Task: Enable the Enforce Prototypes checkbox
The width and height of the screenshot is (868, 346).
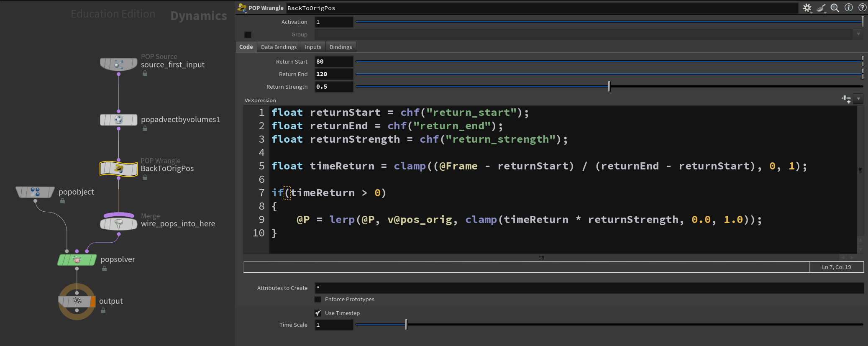Action: [x=318, y=300]
